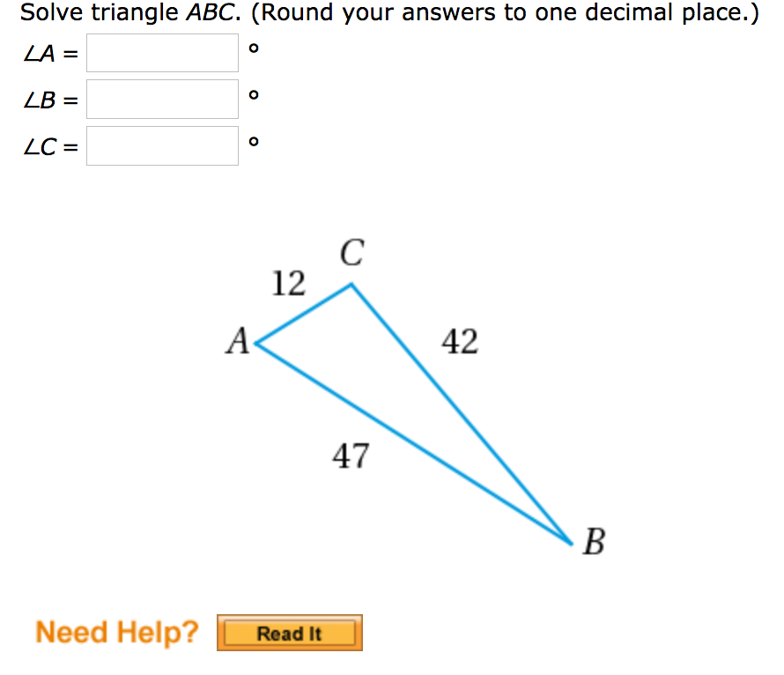Click the ∠C answer input field
The height and width of the screenshot is (675, 784).
tap(163, 145)
